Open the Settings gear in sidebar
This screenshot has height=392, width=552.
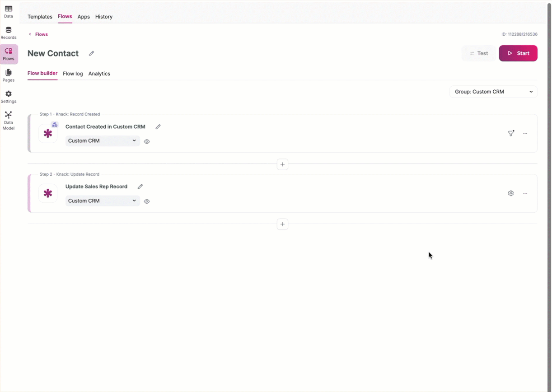point(9,97)
